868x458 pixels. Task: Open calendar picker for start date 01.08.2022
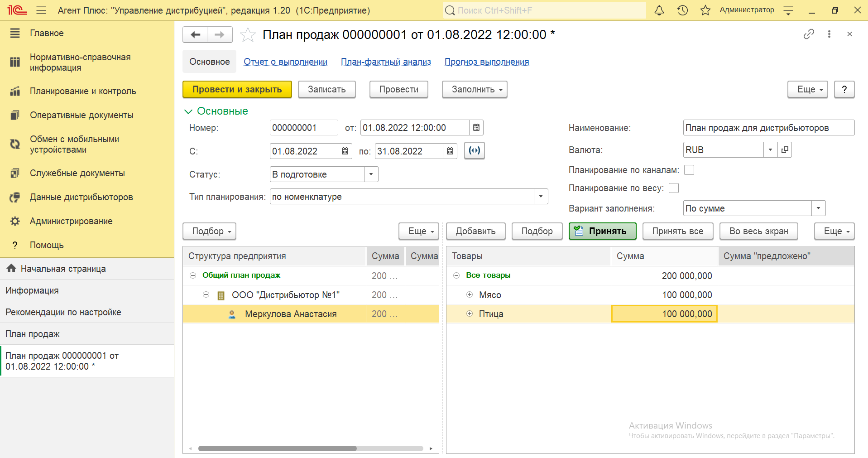345,151
